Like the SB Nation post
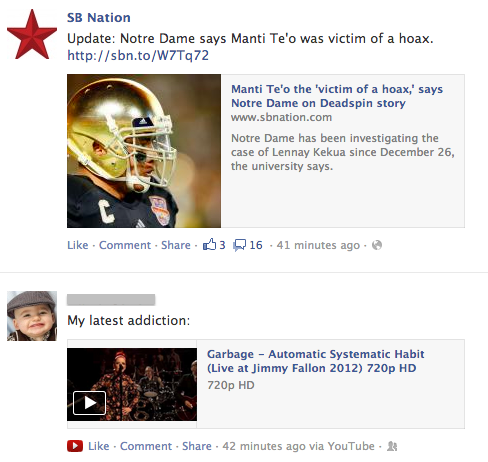The height and width of the screenshot is (462, 488). pos(78,245)
